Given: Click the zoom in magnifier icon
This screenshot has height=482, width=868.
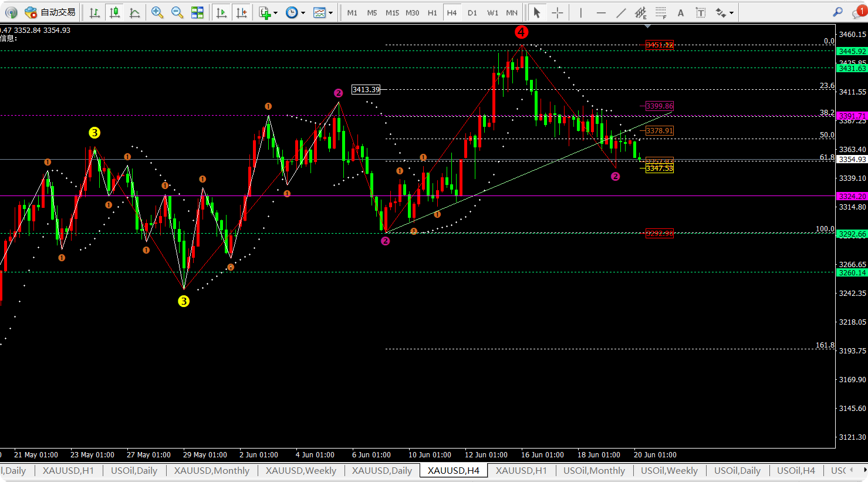Looking at the screenshot, I should point(157,12).
